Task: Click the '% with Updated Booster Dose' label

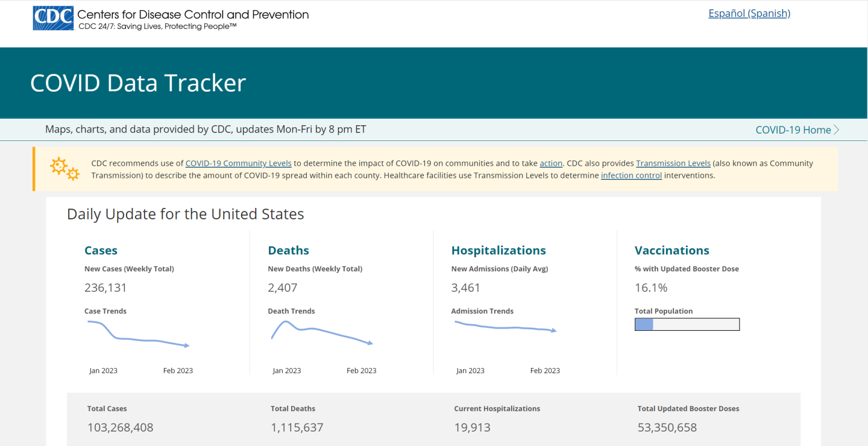Action: (x=687, y=269)
